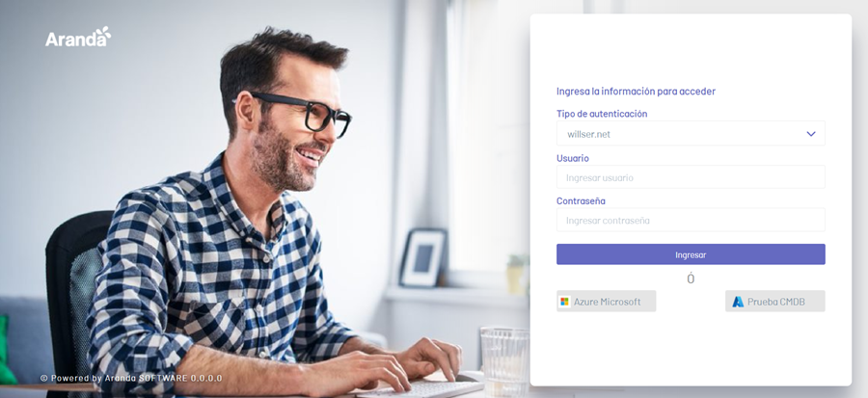Click the leaf symbol on Aranda logo
The height and width of the screenshot is (398, 868).
tap(103, 33)
